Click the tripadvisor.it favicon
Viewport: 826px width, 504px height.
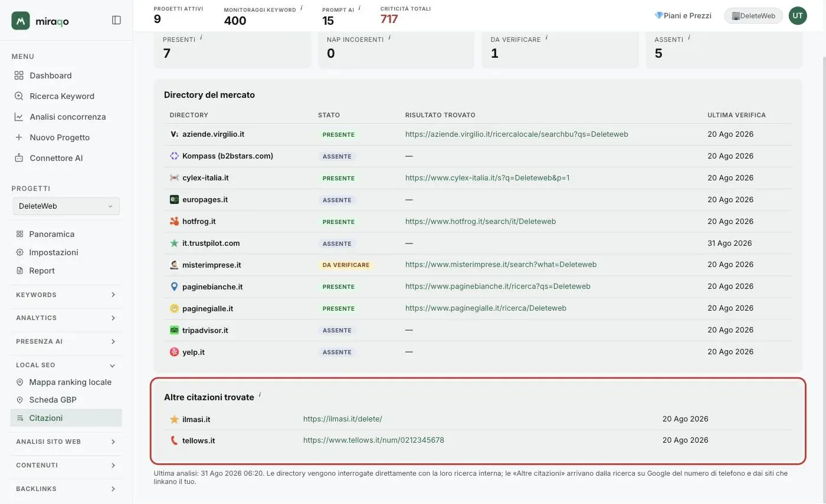[x=174, y=331]
